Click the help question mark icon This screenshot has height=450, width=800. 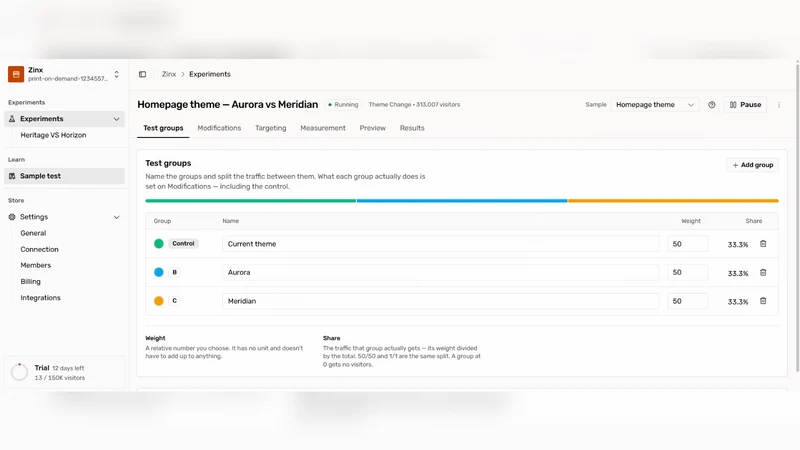pyautogui.click(x=712, y=105)
